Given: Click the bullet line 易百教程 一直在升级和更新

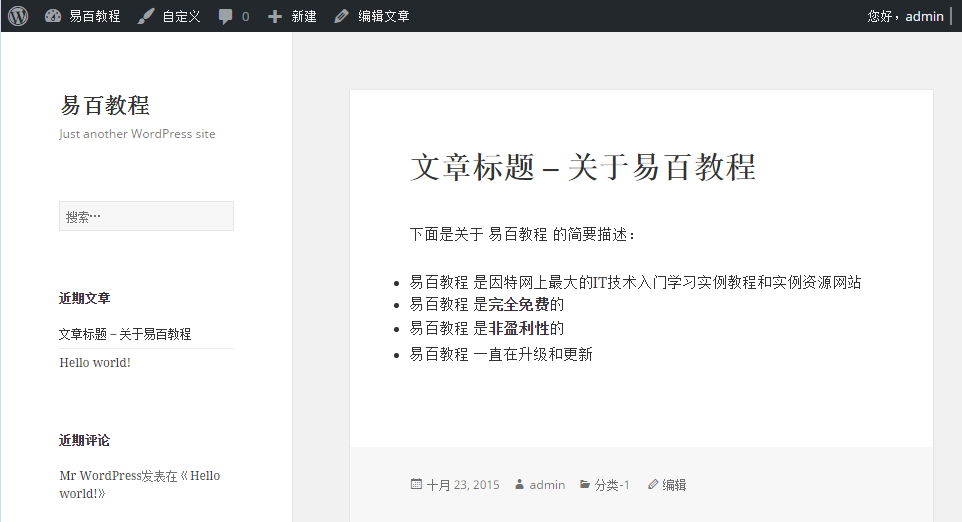Looking at the screenshot, I should pyautogui.click(x=501, y=354).
